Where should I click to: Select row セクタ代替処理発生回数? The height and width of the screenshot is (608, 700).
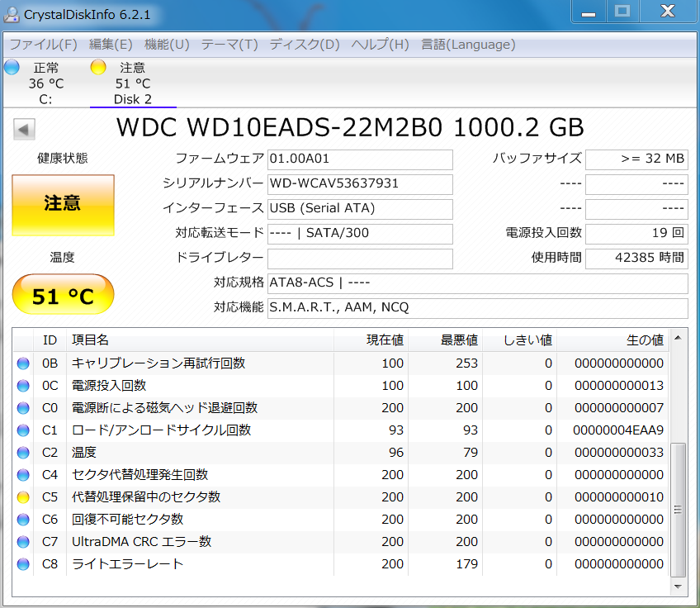click(341, 475)
